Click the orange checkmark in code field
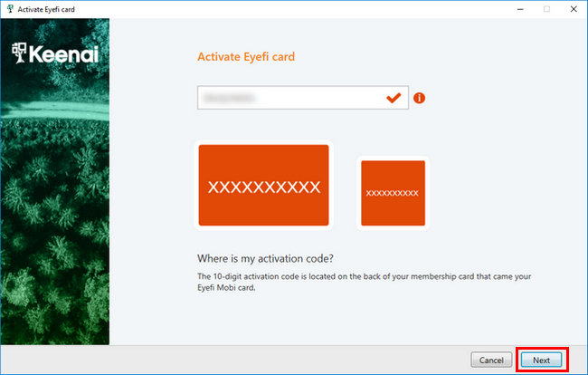588x375 pixels. tap(394, 98)
